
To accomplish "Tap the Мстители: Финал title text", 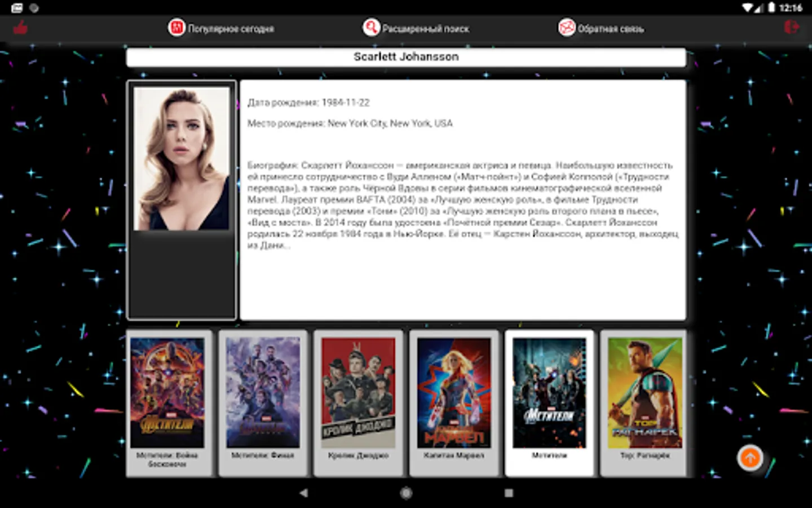I will click(263, 456).
